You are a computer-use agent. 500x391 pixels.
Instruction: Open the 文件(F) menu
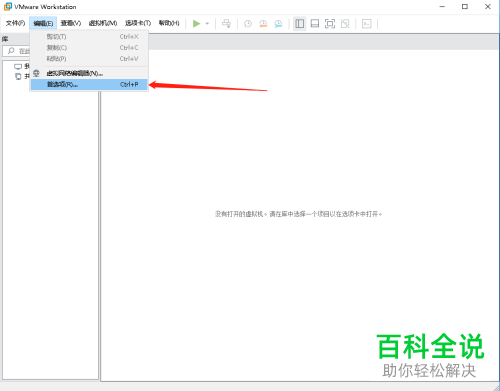pyautogui.click(x=15, y=23)
